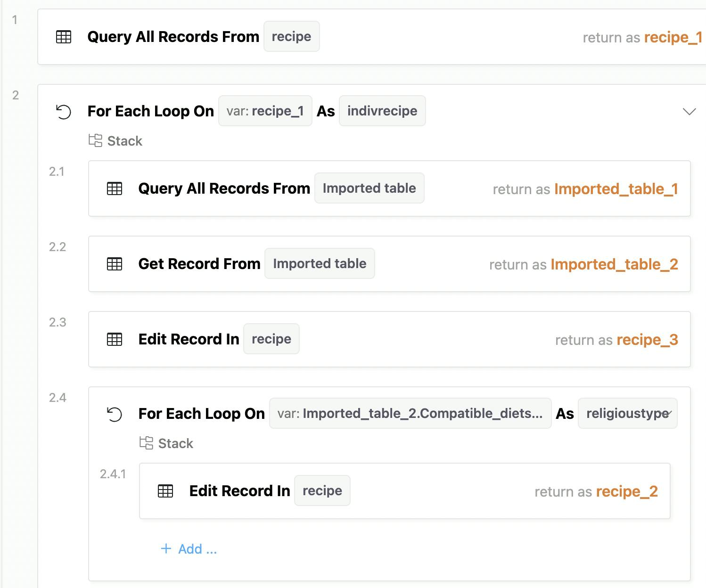
Task: Click 'Imported table' tag in Get Record step
Action: (320, 264)
